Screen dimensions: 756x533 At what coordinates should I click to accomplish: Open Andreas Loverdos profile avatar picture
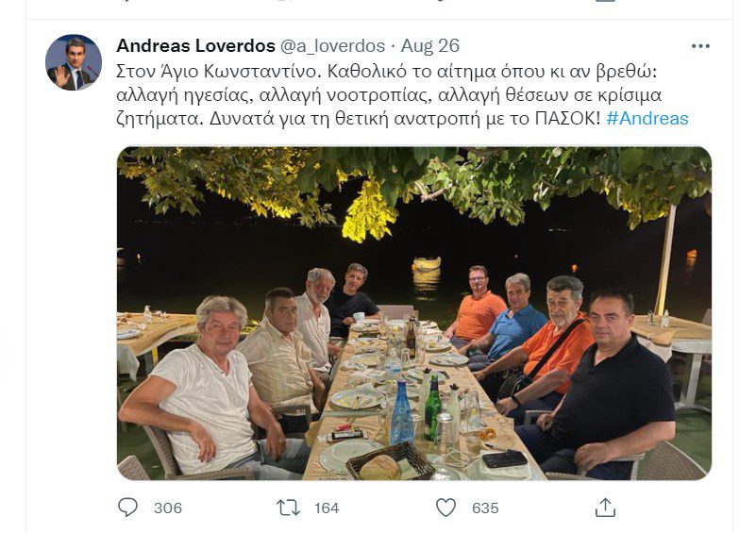pos(74,62)
